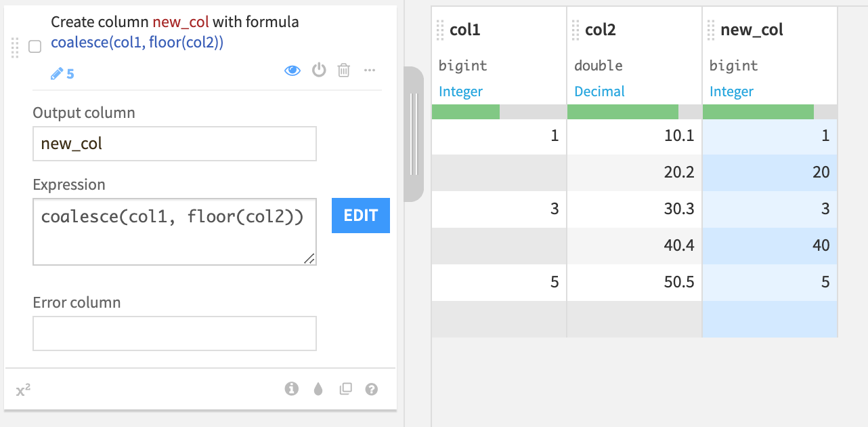The width and height of the screenshot is (868, 427).
Task: Click the x² formula icon
Action: tap(23, 390)
